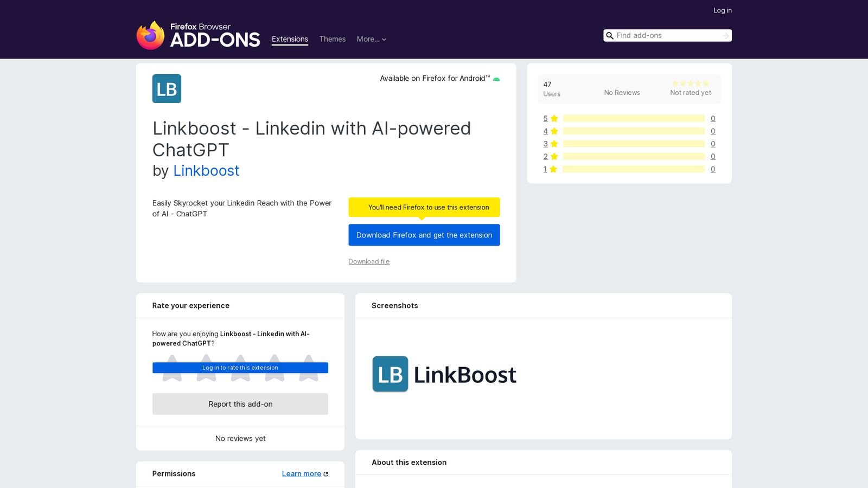The image size is (868, 488).
Task: Click the 47 Users count
Action: [x=552, y=89]
